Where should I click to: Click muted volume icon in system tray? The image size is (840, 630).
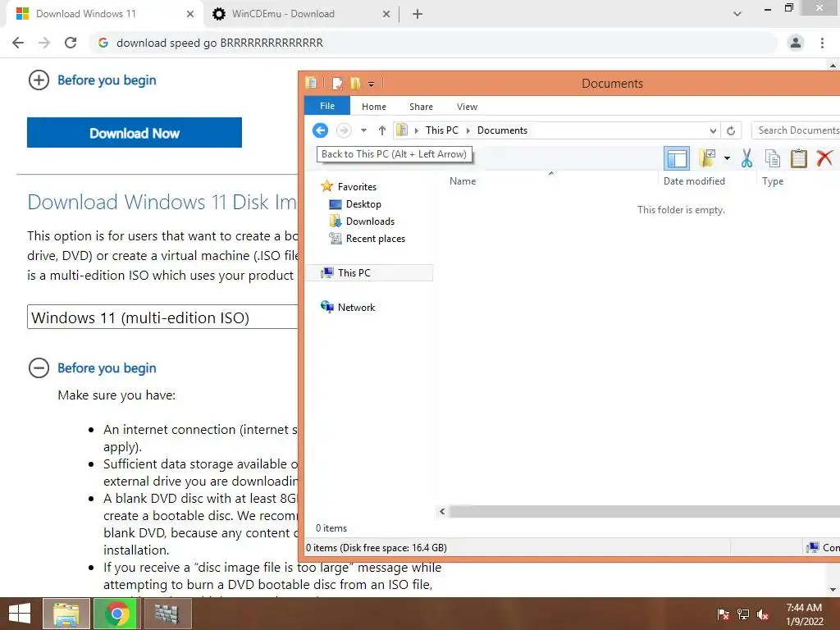[763, 614]
